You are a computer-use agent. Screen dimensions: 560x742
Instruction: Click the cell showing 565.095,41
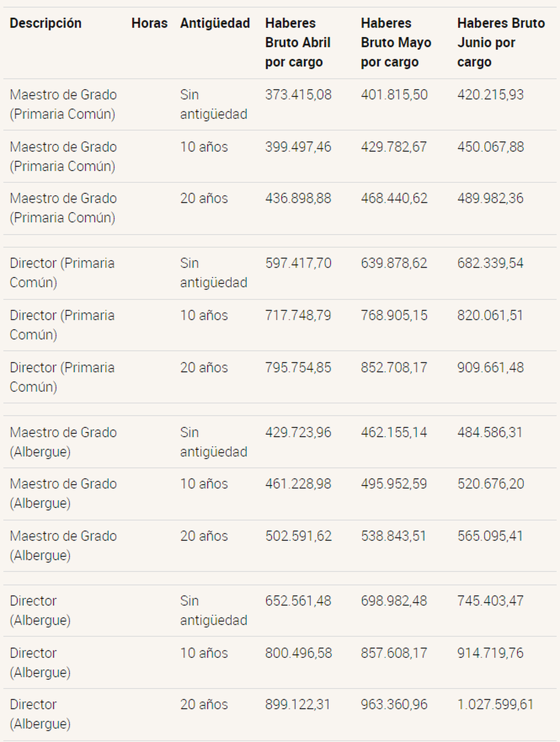click(x=490, y=536)
